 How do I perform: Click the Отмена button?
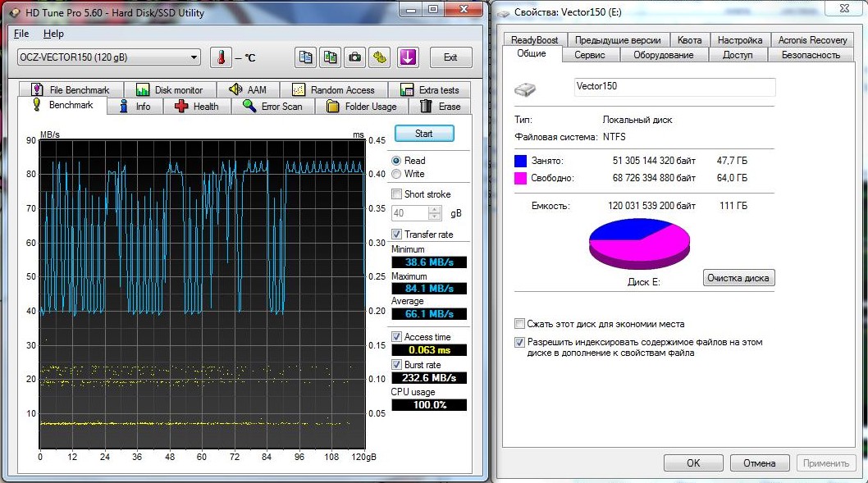click(760, 463)
